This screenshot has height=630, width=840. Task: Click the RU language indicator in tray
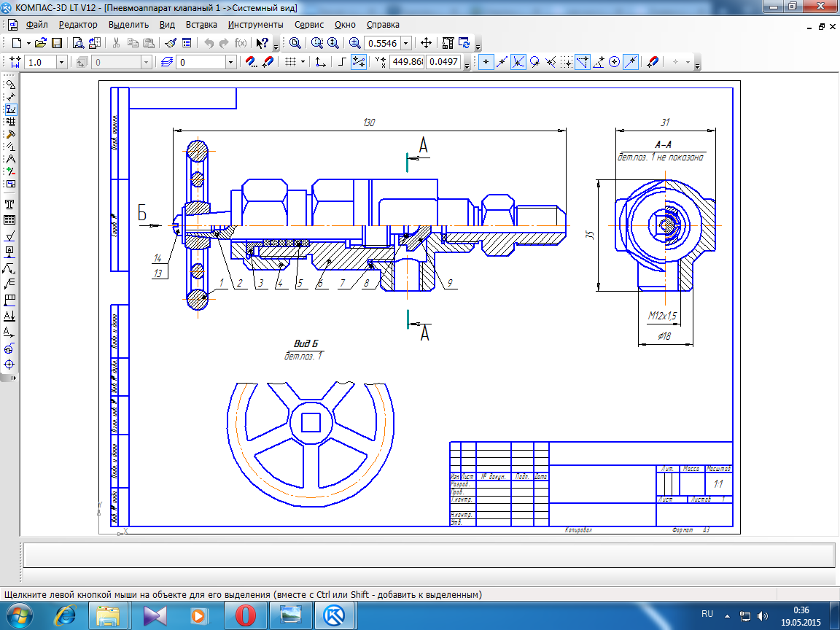(x=707, y=614)
